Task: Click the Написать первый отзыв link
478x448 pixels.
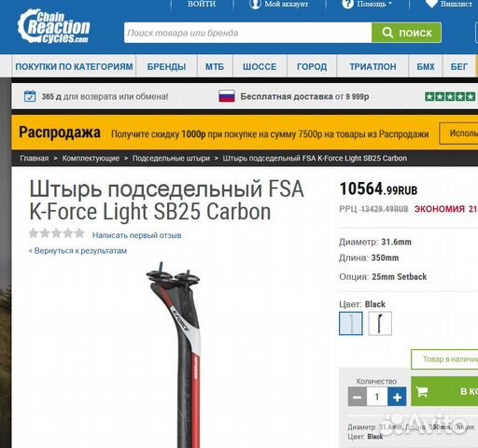Action: point(136,235)
